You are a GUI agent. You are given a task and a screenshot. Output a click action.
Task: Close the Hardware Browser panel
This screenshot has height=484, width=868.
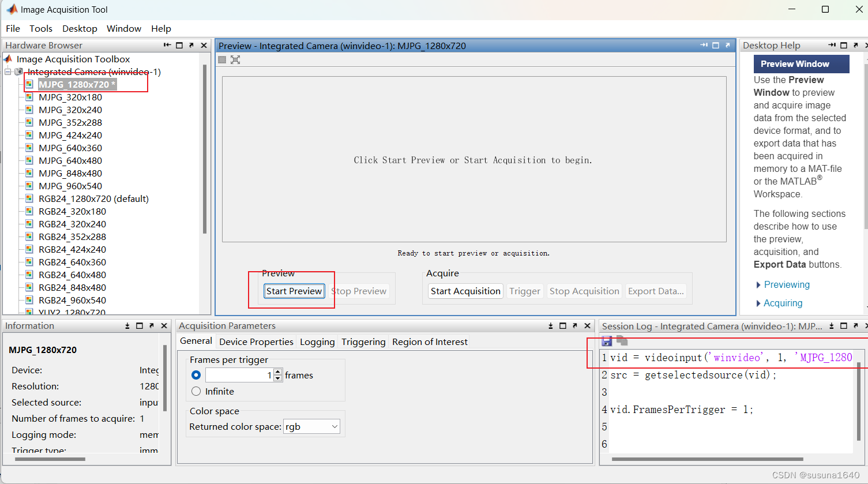(x=204, y=45)
